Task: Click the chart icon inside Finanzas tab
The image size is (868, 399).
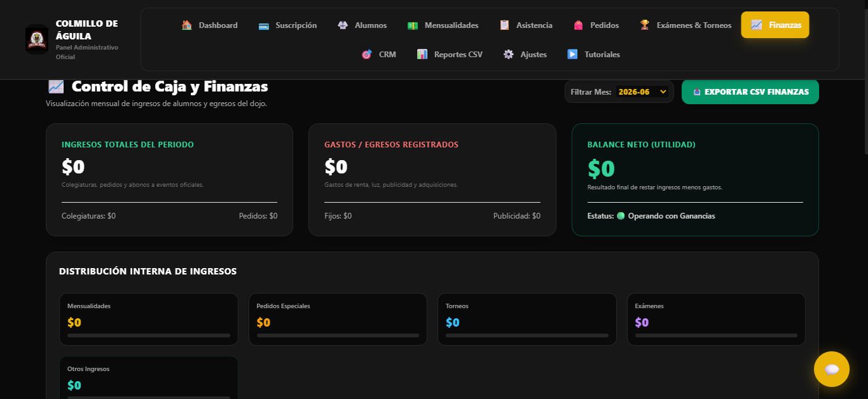Action: tap(757, 25)
